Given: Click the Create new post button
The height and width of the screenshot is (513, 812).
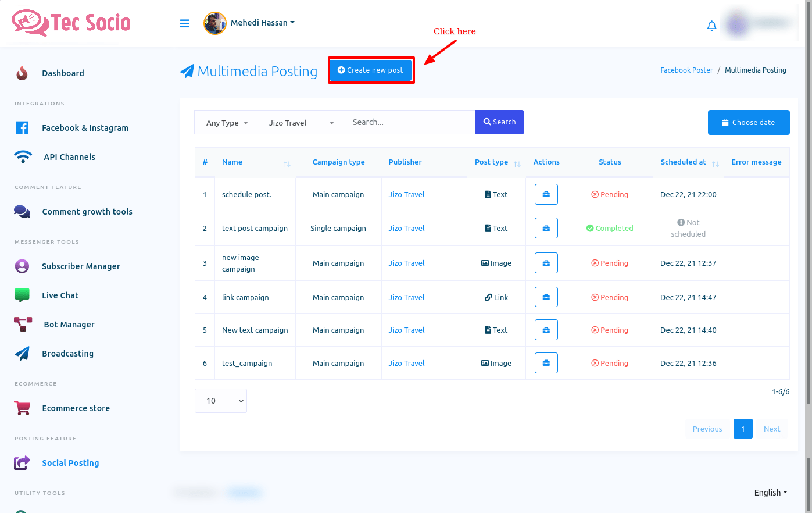Looking at the screenshot, I should (371, 70).
